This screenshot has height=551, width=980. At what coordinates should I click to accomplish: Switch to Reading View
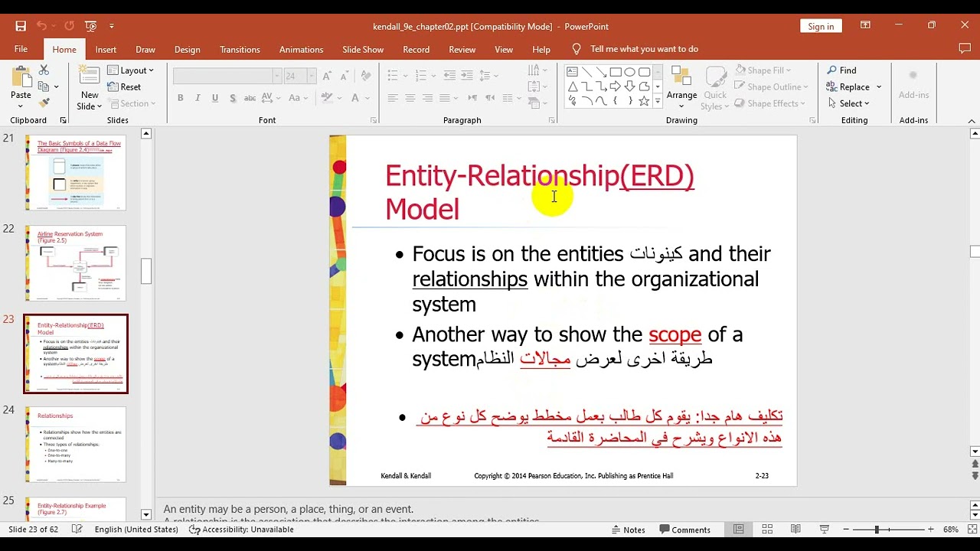(x=795, y=529)
